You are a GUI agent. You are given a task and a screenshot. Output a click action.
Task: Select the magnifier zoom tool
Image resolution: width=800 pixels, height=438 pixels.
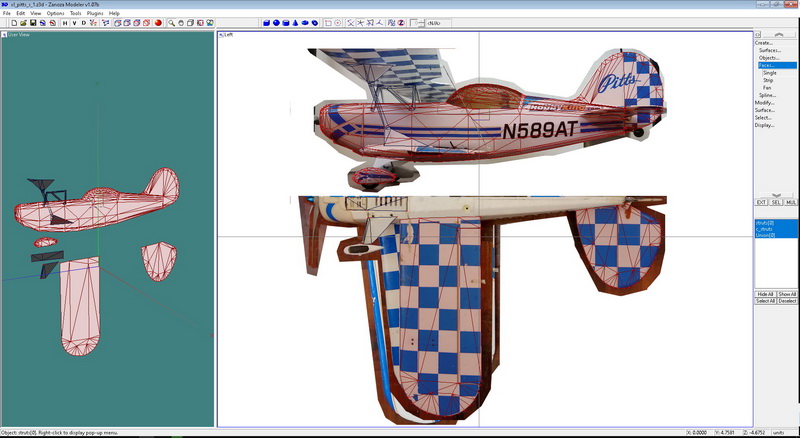pyautogui.click(x=171, y=22)
